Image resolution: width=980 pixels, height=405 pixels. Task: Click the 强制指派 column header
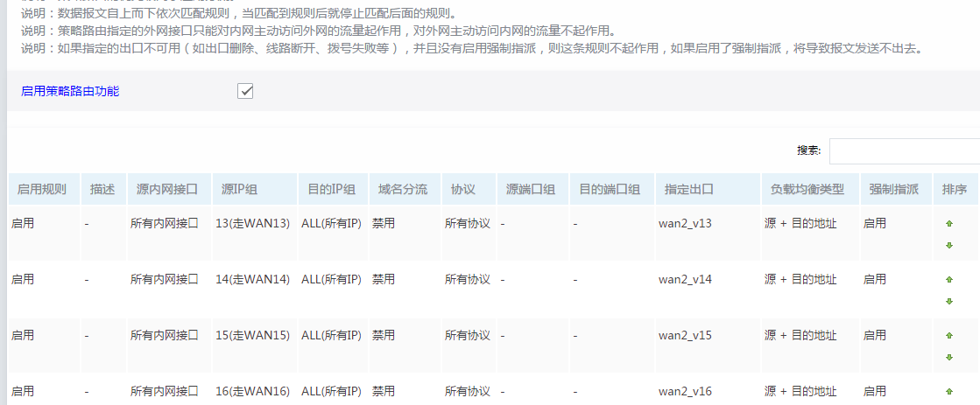(x=896, y=190)
